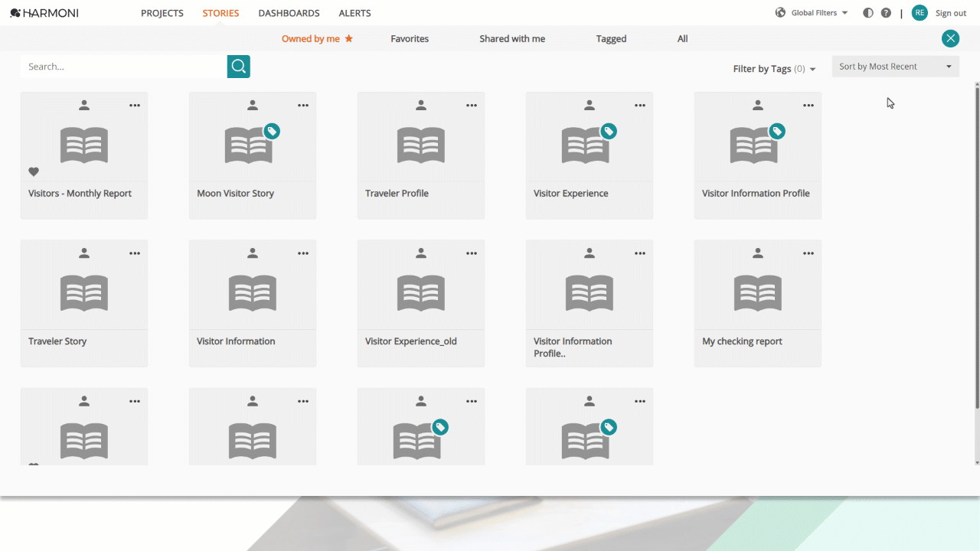Open the three-dot menu on My checking report

point(808,253)
